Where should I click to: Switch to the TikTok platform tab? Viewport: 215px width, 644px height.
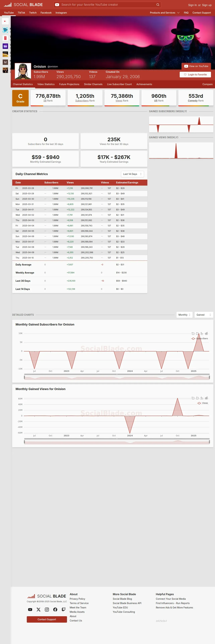[21, 13]
